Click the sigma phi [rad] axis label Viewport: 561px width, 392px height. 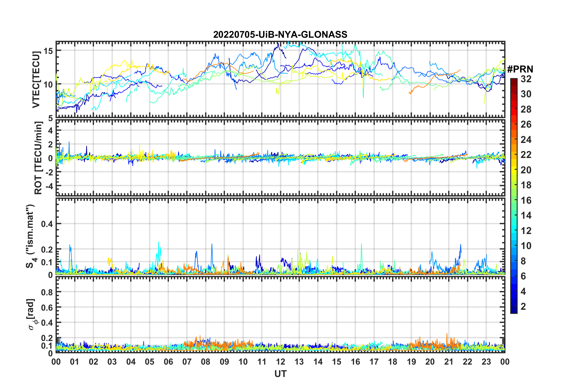point(32,314)
